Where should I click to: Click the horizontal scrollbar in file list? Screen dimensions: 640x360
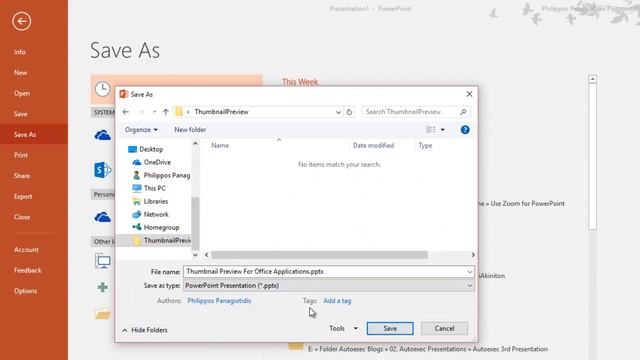[319, 255]
